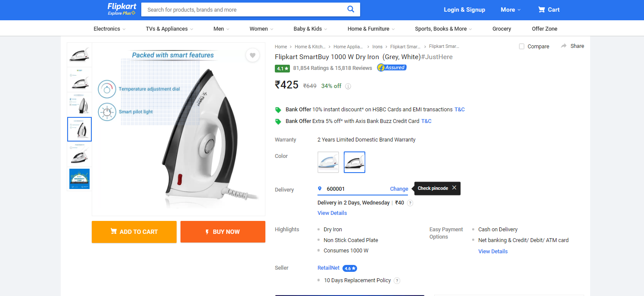Click replacement policy help icon
The height and width of the screenshot is (296, 644).
click(397, 280)
